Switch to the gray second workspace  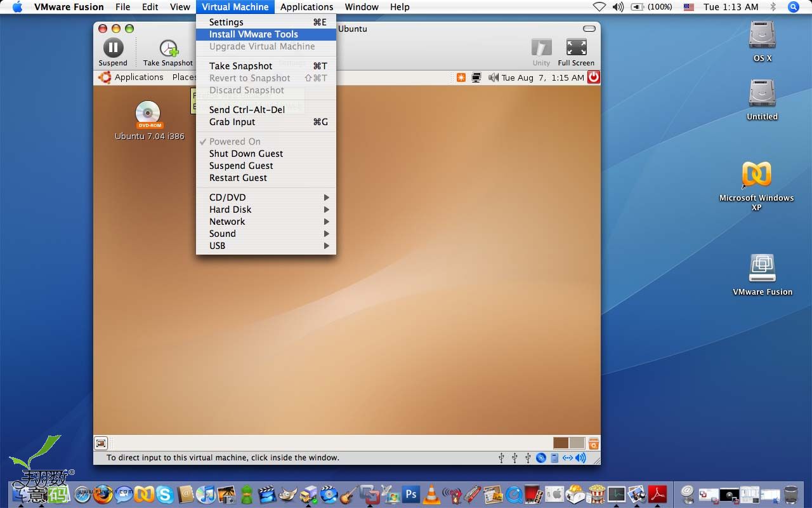pyautogui.click(x=577, y=443)
